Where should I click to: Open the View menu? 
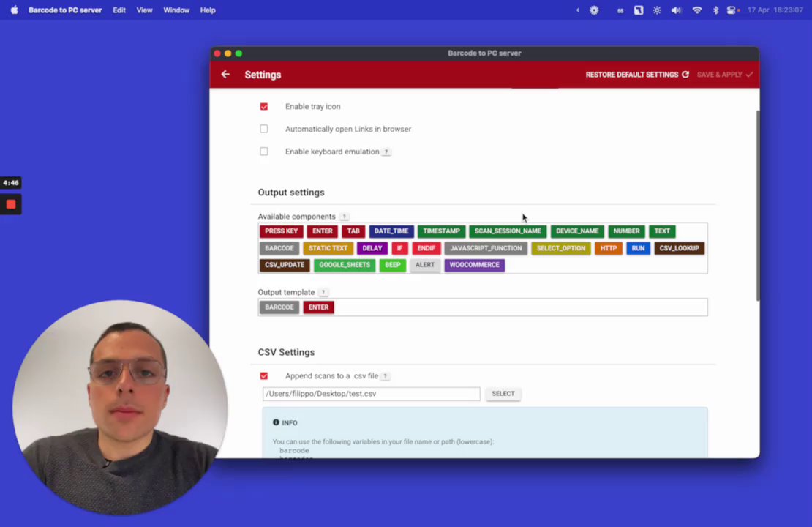(x=145, y=10)
